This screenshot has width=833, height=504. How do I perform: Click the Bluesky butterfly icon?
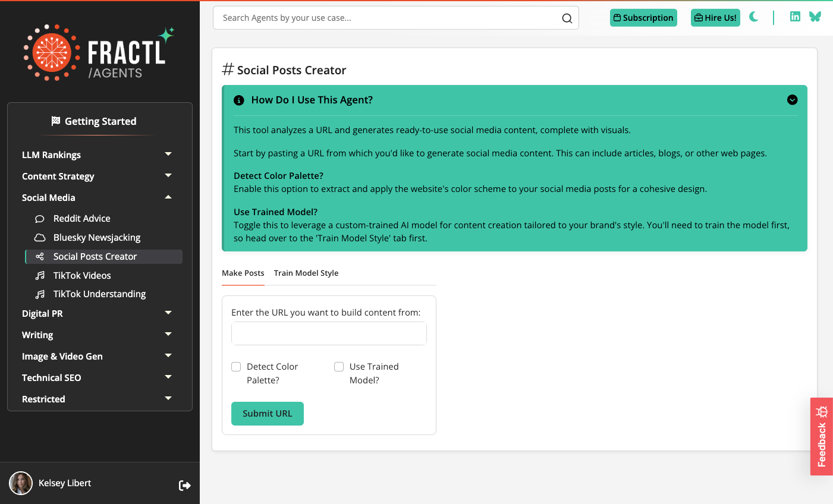pyautogui.click(x=815, y=17)
